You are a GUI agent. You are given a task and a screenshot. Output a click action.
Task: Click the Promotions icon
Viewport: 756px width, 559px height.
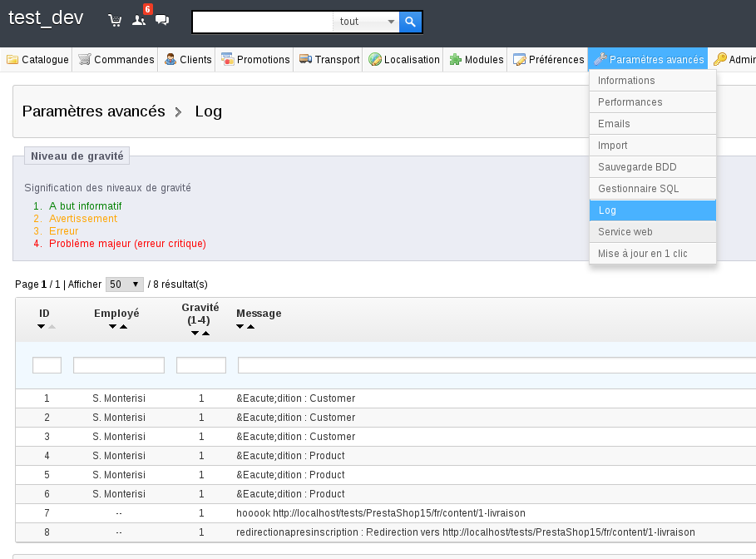tap(228, 59)
